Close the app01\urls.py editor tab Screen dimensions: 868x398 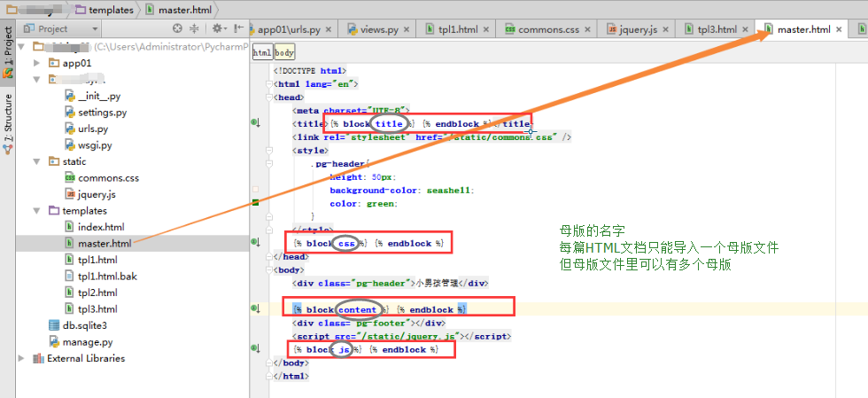(329, 30)
